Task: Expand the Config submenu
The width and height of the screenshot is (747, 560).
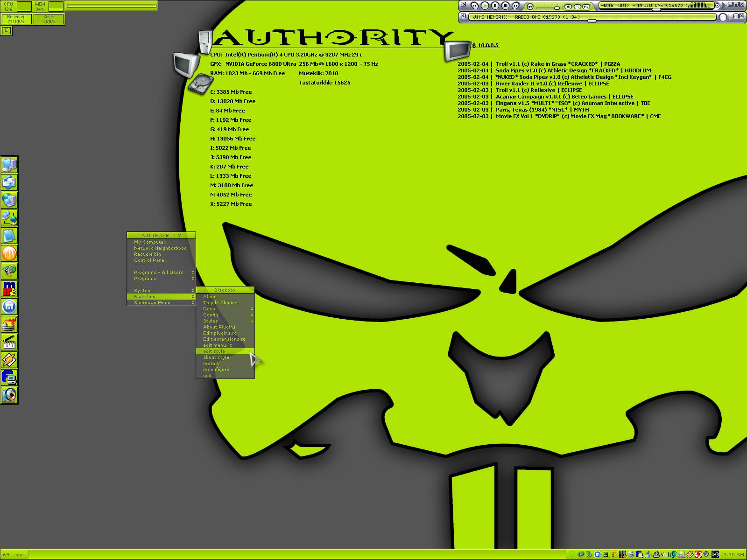Action: click(x=252, y=315)
